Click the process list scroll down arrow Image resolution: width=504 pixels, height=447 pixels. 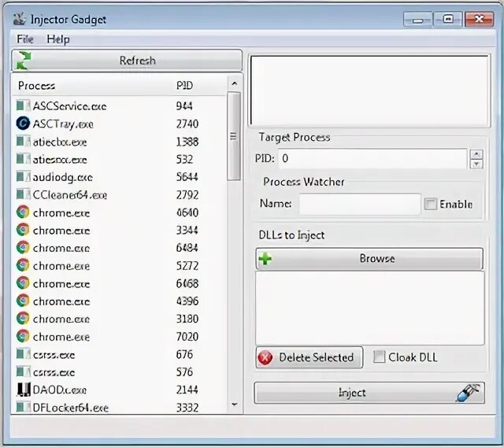pyautogui.click(x=235, y=405)
